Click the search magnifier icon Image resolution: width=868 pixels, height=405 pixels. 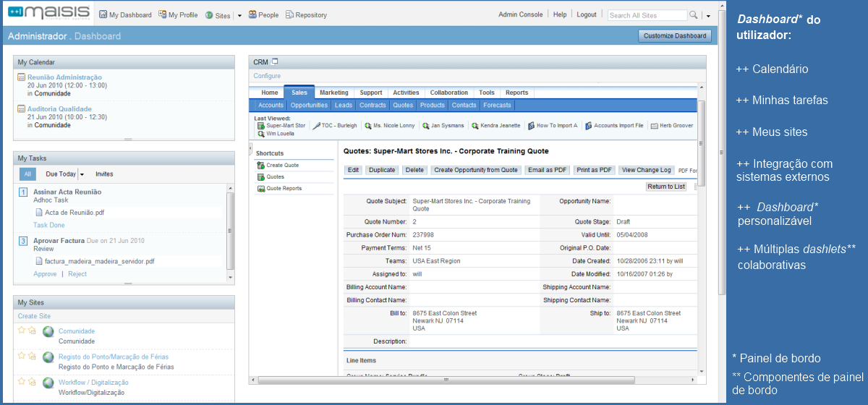pos(694,14)
